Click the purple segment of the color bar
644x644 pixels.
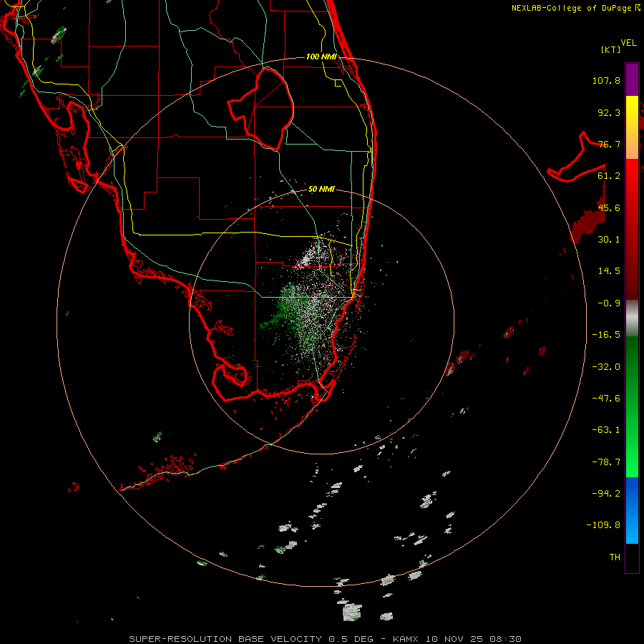632,79
